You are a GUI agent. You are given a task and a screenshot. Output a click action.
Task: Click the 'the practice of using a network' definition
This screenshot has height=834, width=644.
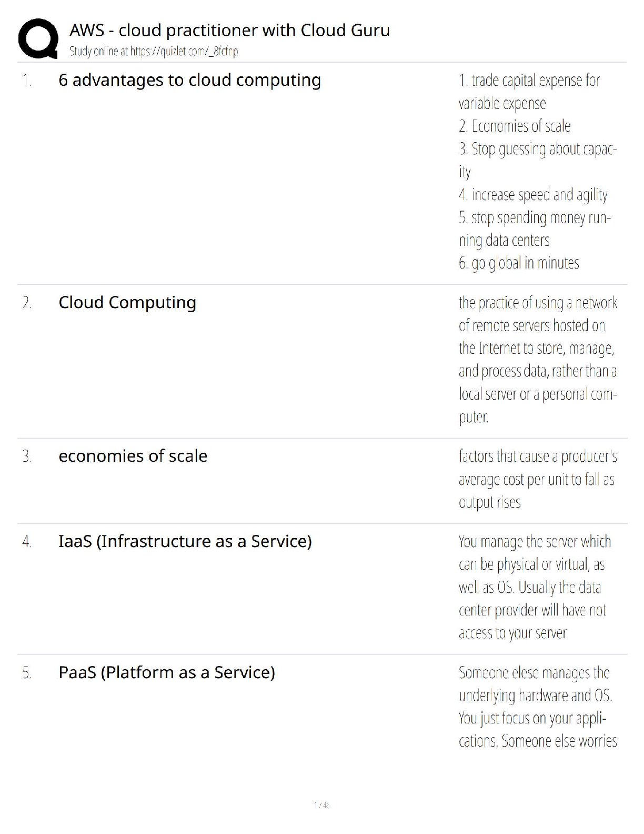click(x=537, y=303)
